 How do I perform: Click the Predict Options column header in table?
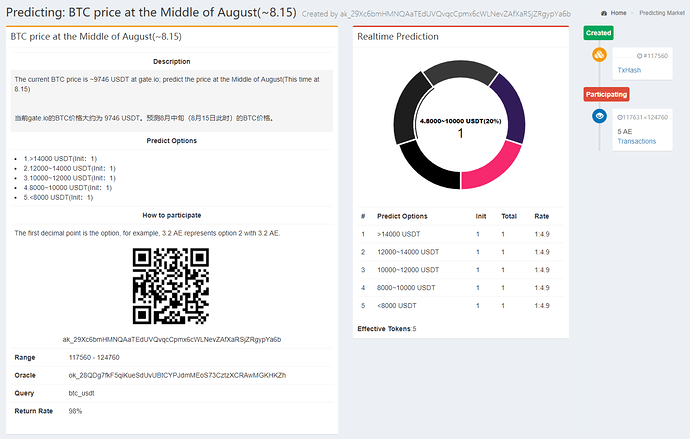[x=402, y=216]
